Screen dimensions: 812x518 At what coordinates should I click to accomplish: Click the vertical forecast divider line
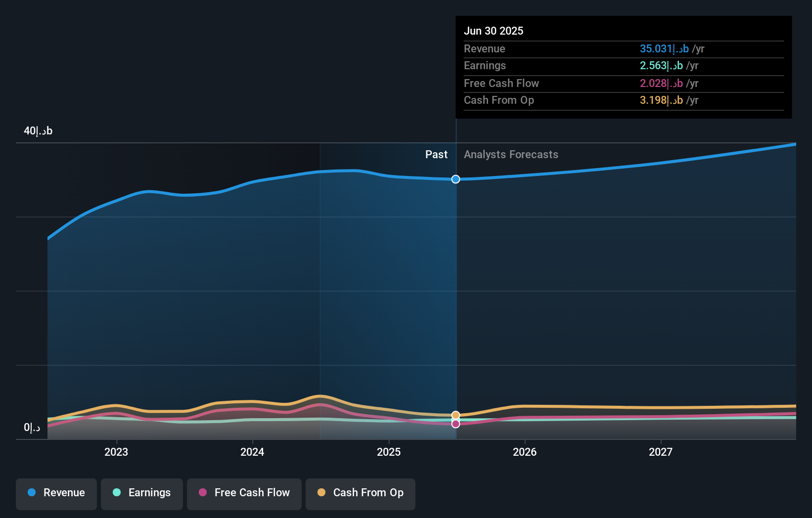click(455, 297)
